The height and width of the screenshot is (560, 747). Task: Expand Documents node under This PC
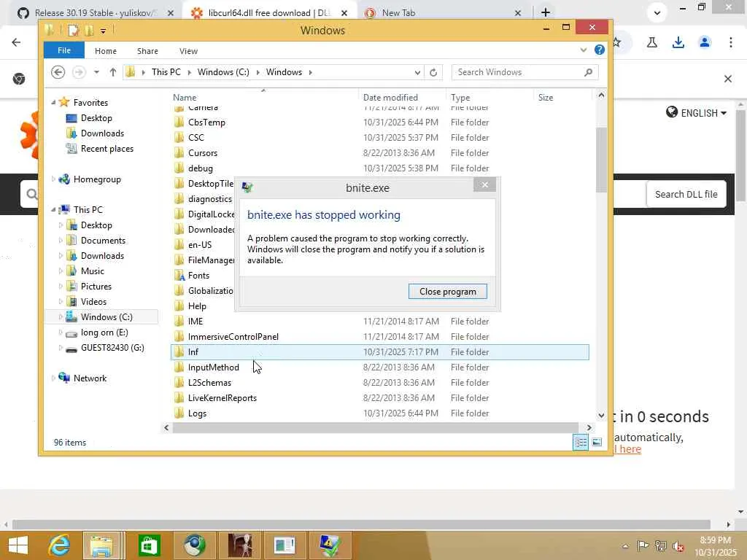pyautogui.click(x=61, y=241)
